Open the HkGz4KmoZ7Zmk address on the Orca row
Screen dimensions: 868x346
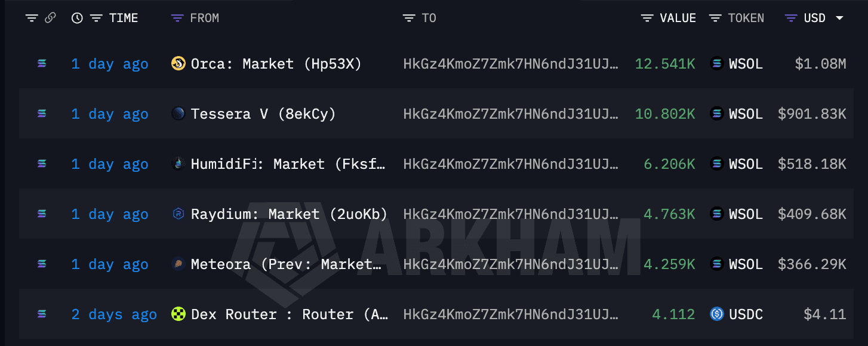click(x=511, y=63)
